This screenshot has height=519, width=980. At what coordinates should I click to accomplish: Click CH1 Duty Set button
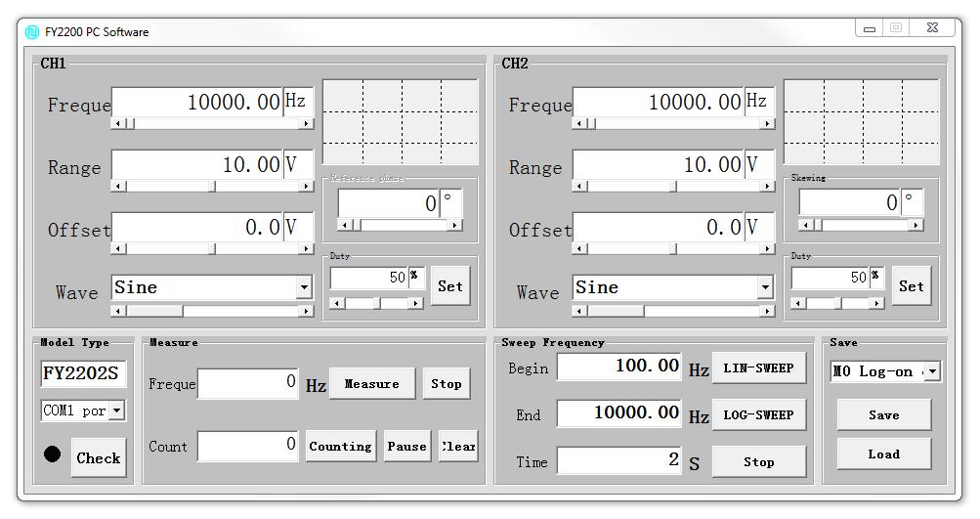pyautogui.click(x=450, y=286)
